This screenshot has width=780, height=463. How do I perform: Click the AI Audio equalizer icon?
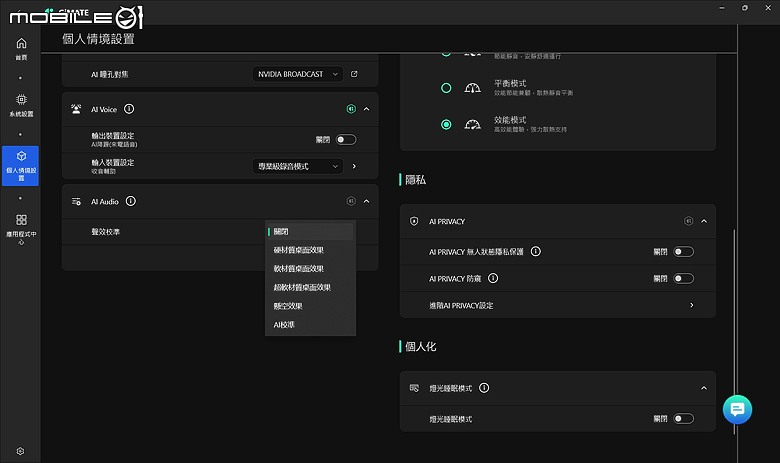76,201
